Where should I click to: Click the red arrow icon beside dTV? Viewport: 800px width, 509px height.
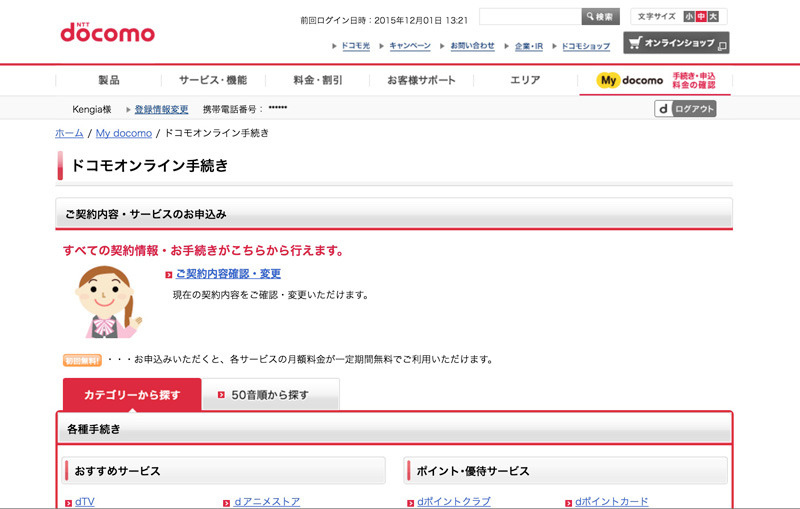pos(68,503)
